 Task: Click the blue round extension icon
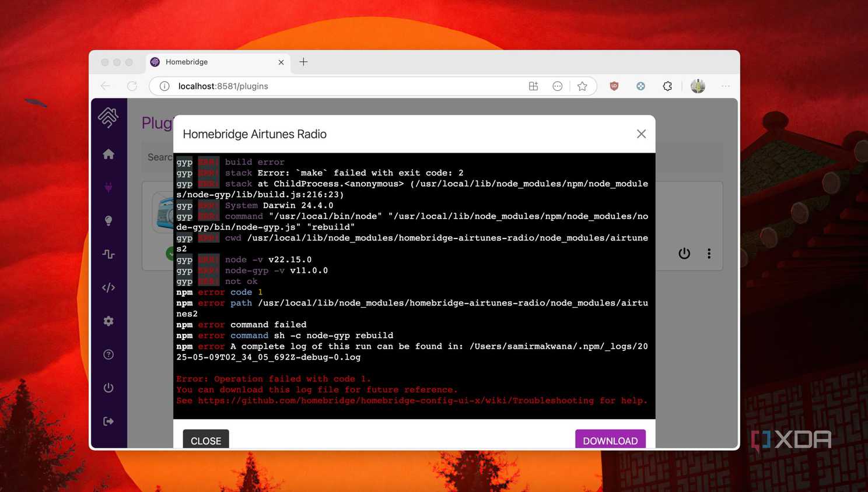(640, 86)
